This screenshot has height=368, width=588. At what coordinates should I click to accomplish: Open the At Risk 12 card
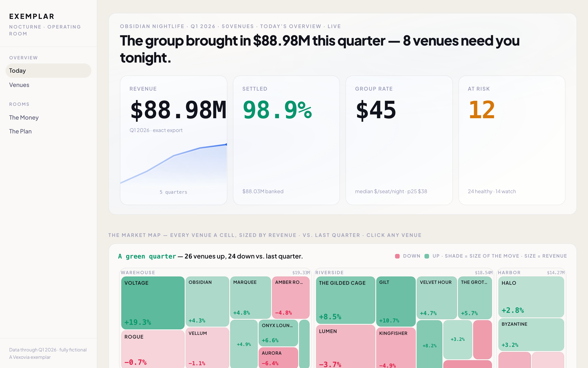[x=512, y=140]
